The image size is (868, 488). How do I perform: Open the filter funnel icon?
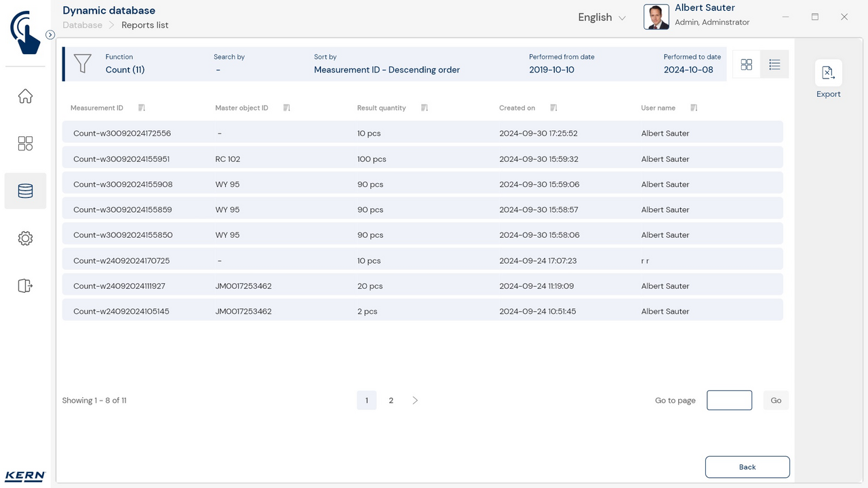pyautogui.click(x=83, y=64)
